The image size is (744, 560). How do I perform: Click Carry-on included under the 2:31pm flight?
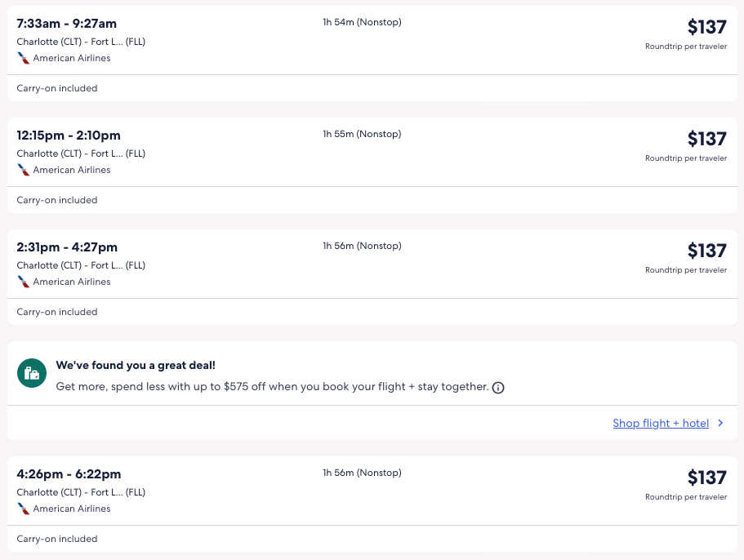click(x=57, y=312)
